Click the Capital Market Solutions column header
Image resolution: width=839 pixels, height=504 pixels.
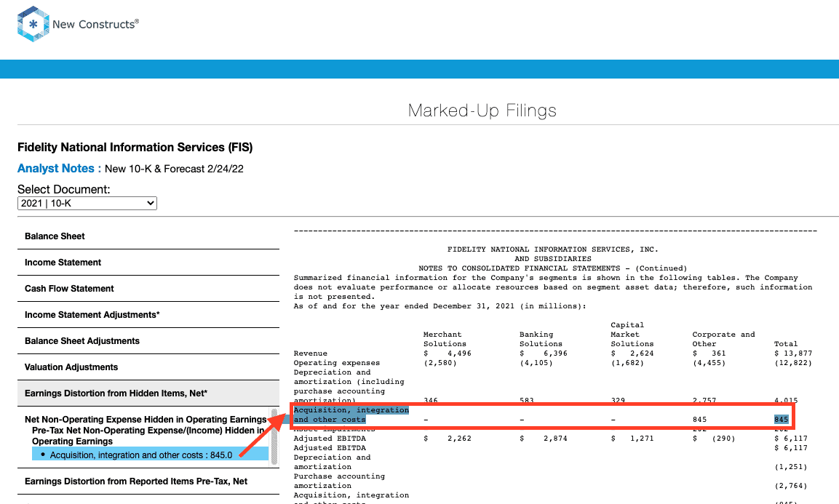(632, 335)
